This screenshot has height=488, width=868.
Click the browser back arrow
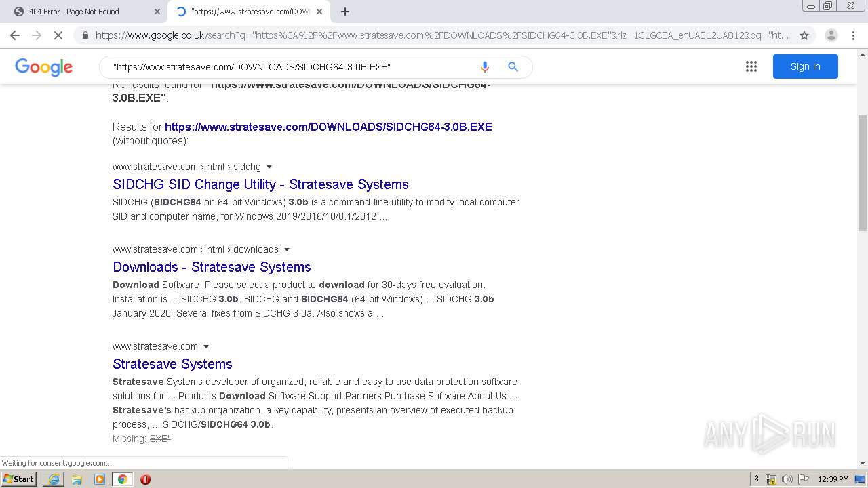pyautogui.click(x=15, y=35)
